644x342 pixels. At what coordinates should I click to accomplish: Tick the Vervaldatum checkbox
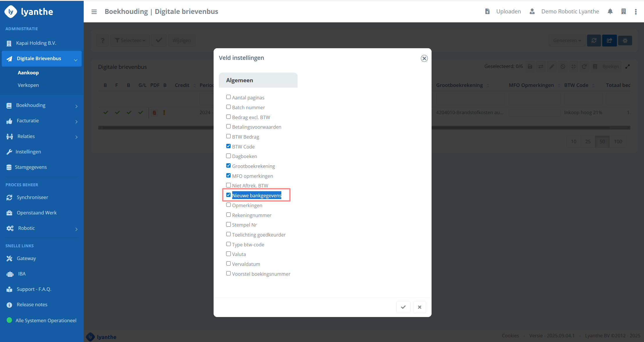pos(228,264)
